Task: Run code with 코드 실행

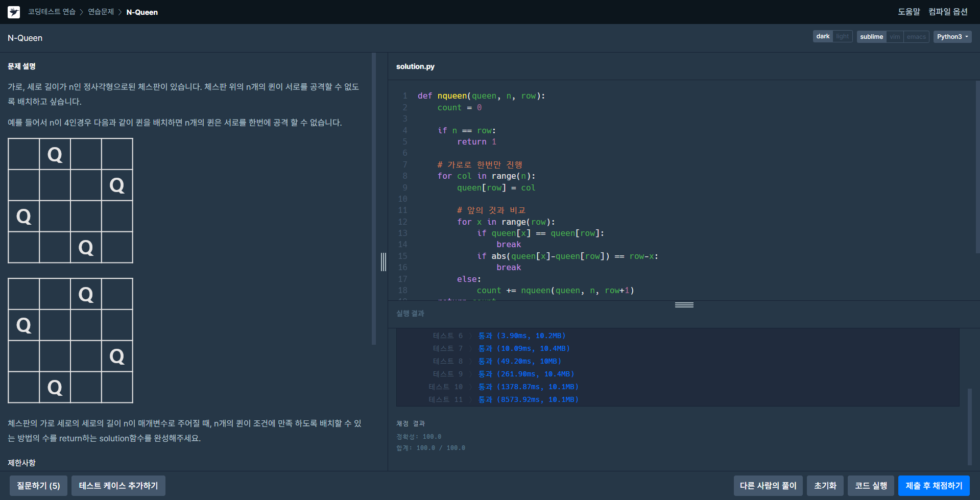Action: 871,486
